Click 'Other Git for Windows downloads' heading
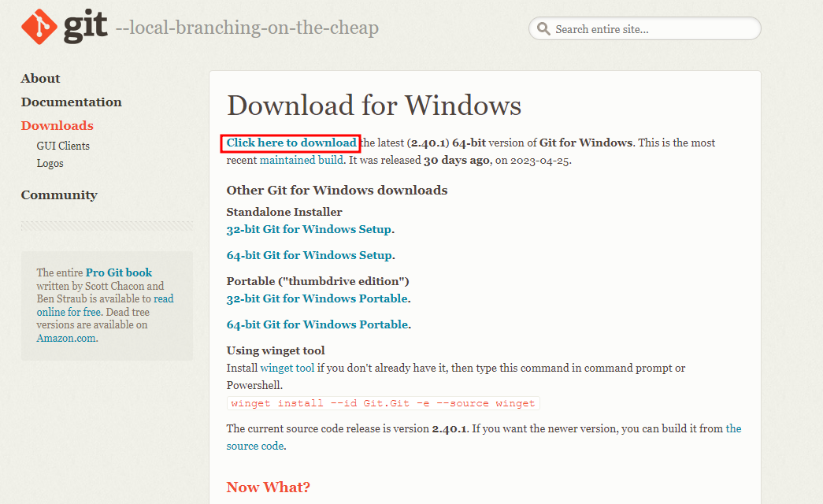This screenshot has width=823, height=504. (x=337, y=190)
